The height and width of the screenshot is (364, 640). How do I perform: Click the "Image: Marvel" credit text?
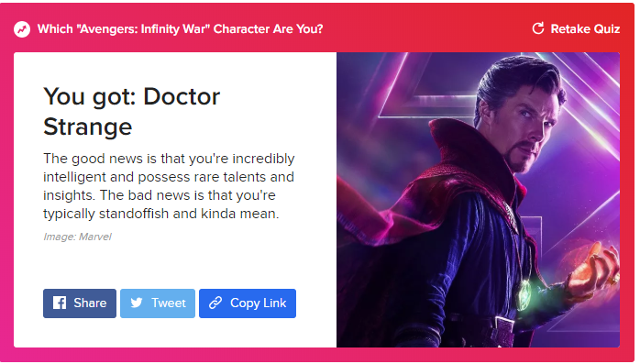point(77,237)
